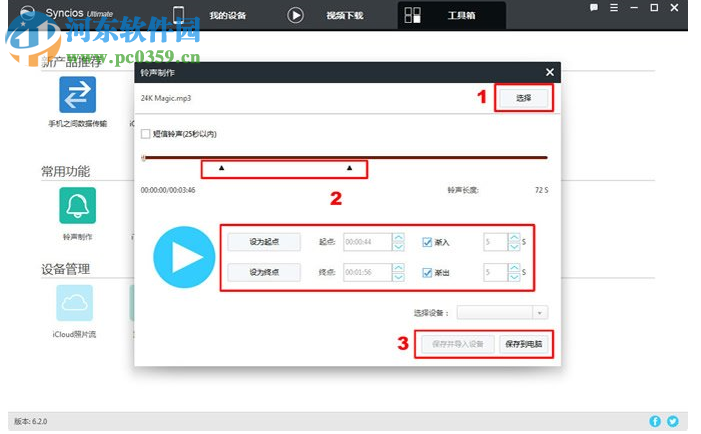This screenshot has height=434, width=701.
Task: Open the feedback chat bubble icon
Action: 594,8
